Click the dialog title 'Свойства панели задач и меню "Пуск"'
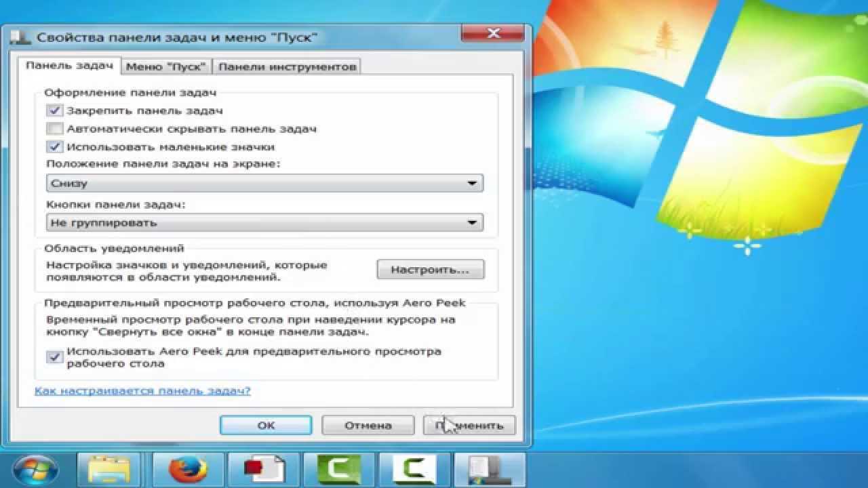 point(177,37)
